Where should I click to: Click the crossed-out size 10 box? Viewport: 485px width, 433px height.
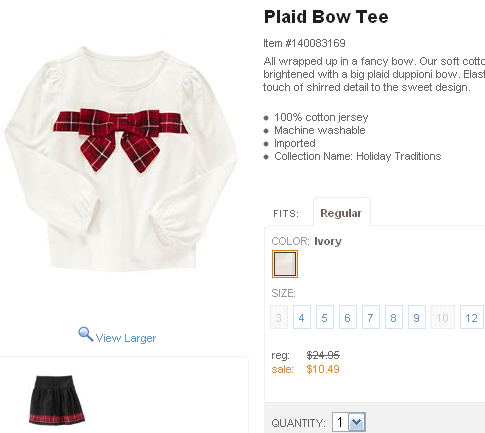[443, 317]
